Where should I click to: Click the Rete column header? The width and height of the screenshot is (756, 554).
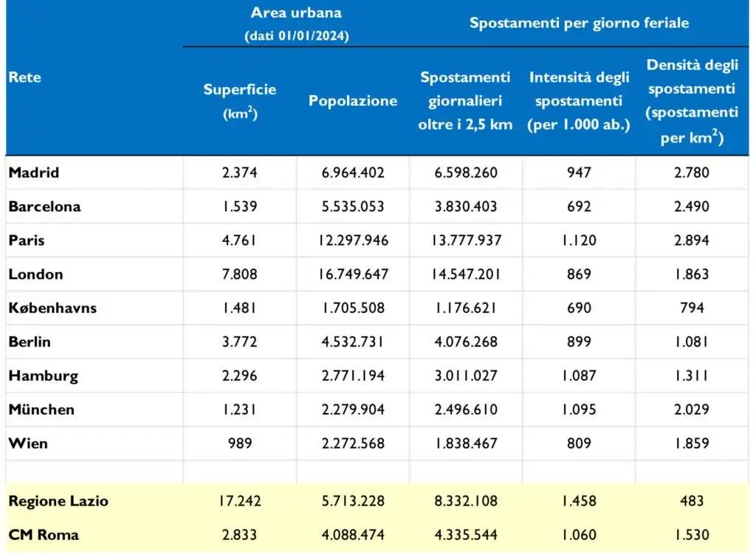click(24, 78)
